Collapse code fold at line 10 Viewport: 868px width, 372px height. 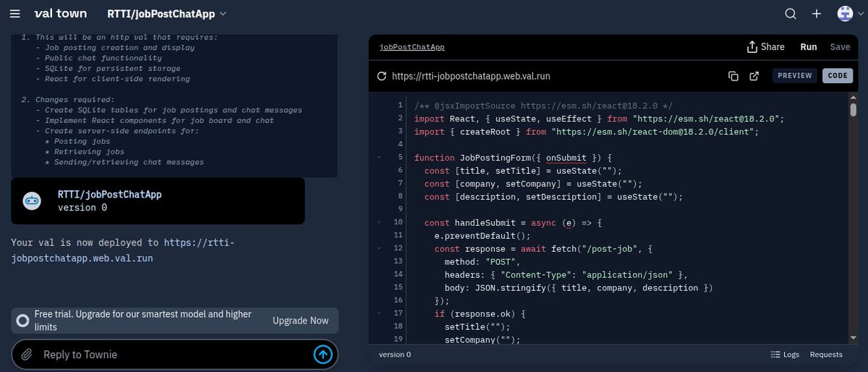coord(378,222)
